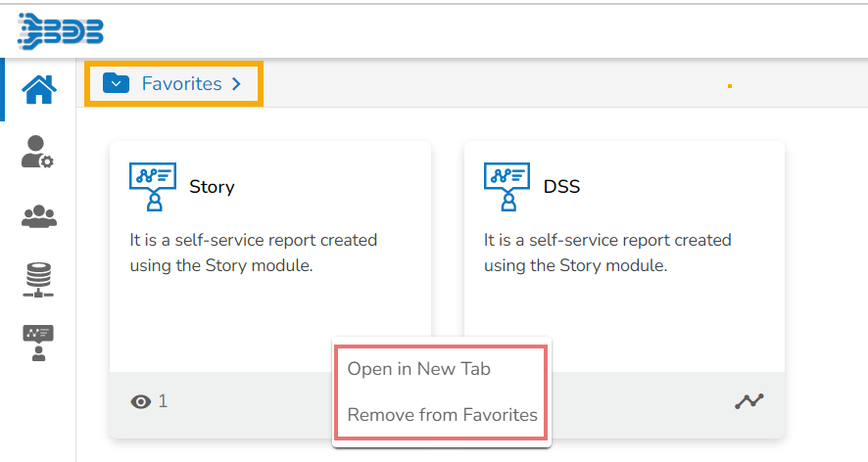Click the BDB logo
The height and width of the screenshot is (462, 868).
click(x=61, y=30)
